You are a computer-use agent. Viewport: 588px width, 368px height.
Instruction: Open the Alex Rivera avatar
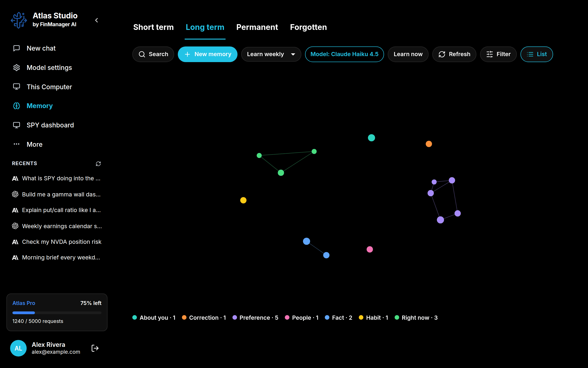coord(18,348)
